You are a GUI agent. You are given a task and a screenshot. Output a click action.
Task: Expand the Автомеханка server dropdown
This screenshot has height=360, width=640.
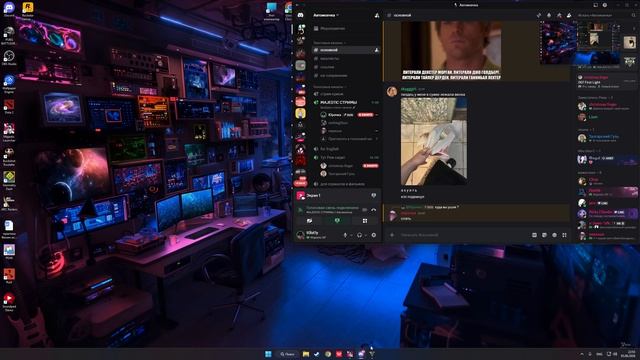(x=326, y=15)
